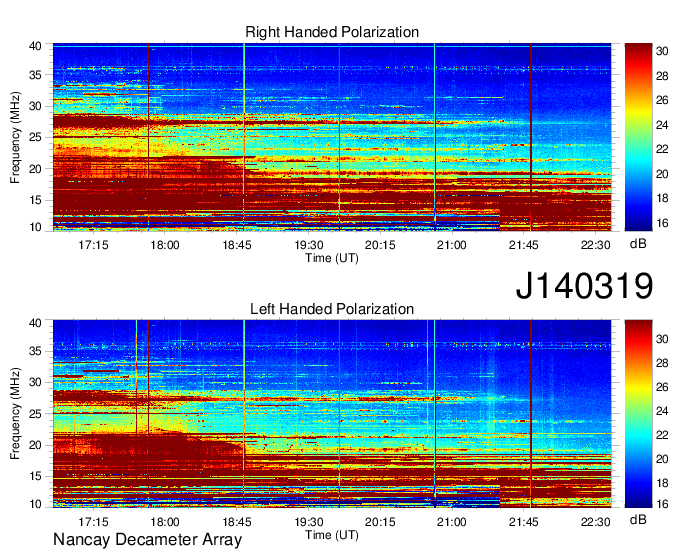Click the 21:45 time tick on the Left Handed plot
The image size is (680, 552).
[523, 522]
